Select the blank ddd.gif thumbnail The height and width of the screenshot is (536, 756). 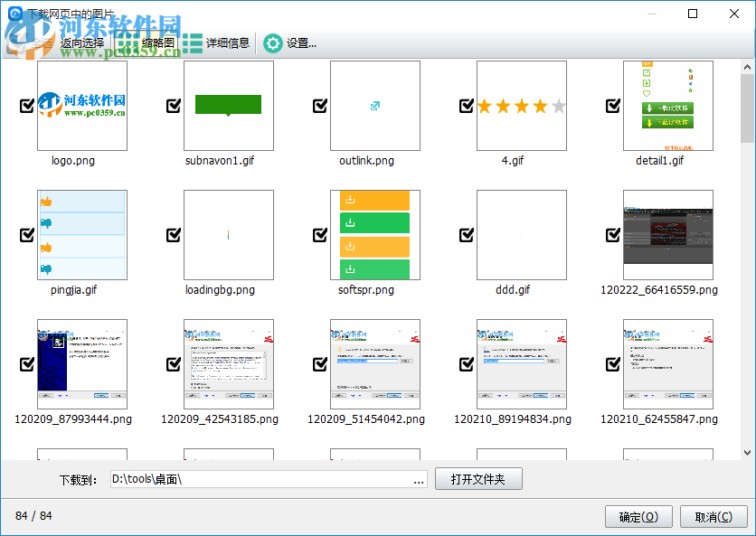522,235
